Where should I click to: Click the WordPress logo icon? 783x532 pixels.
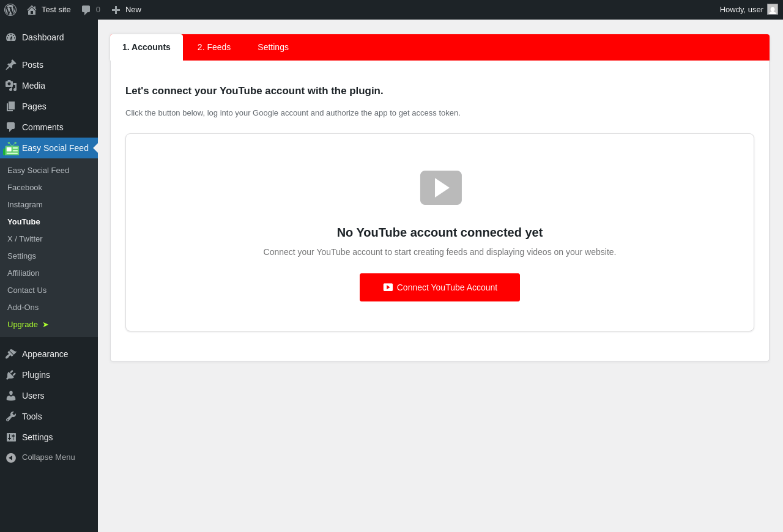10,10
